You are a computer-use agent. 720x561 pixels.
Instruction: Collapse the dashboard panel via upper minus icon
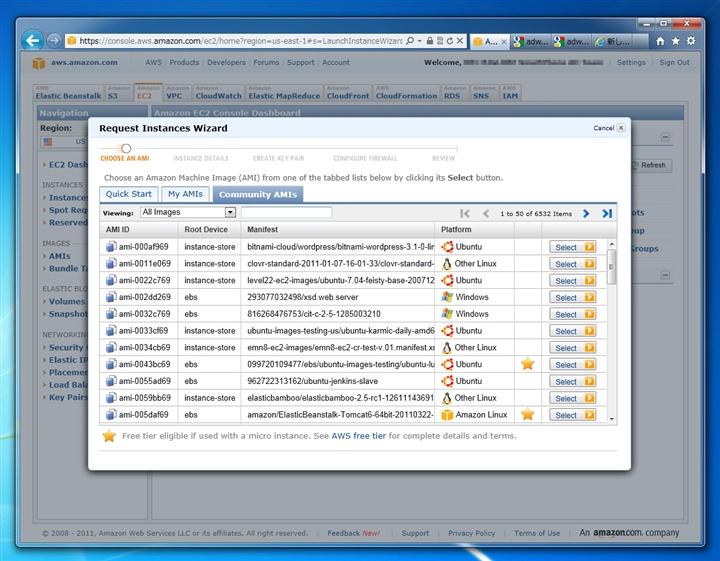665,137
